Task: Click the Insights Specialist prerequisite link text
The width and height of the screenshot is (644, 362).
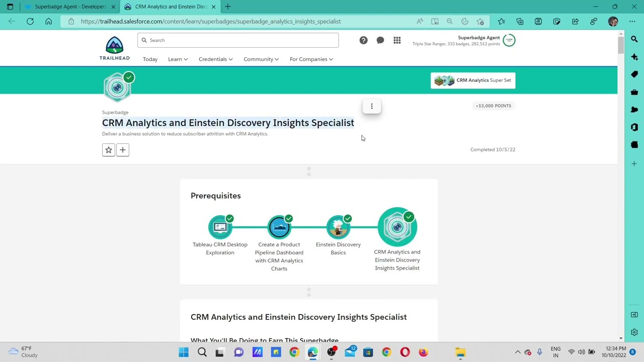Action: (397, 260)
